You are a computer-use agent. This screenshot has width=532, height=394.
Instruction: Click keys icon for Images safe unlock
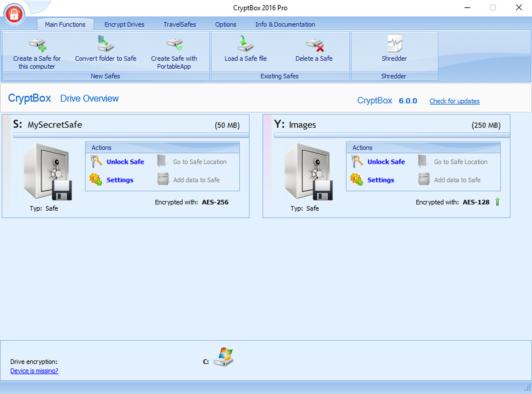(357, 161)
